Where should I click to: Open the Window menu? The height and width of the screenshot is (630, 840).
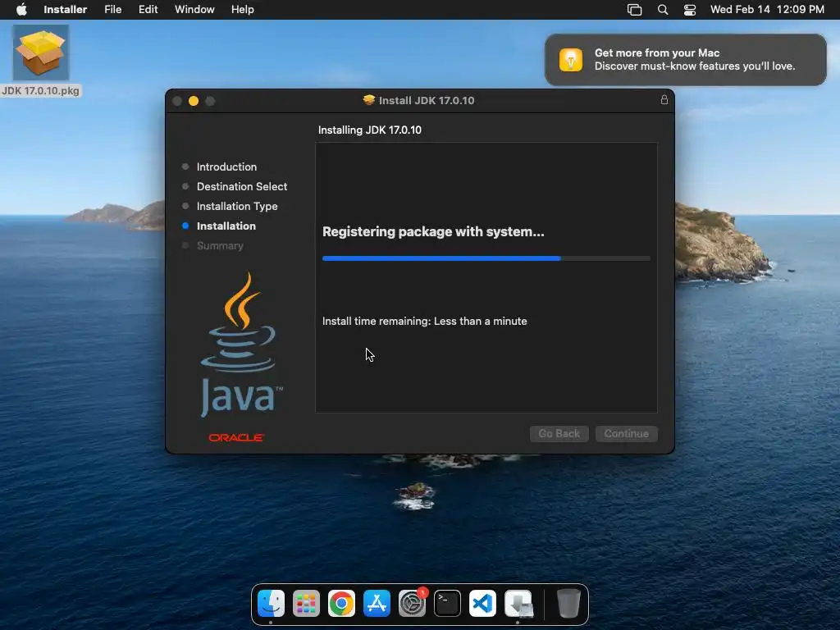click(194, 10)
